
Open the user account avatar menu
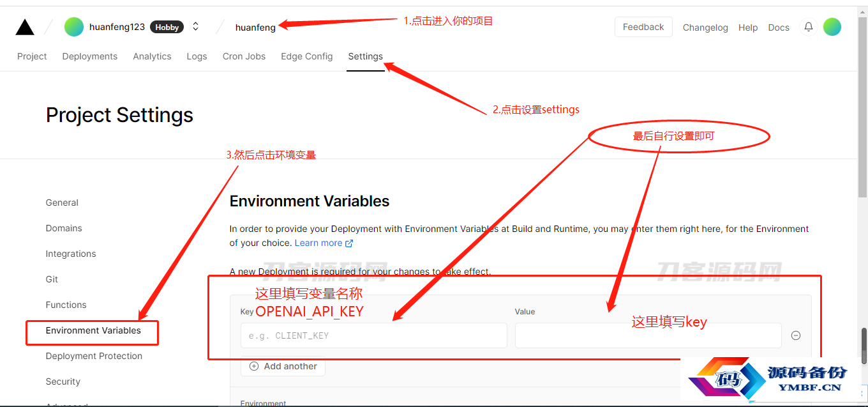point(832,27)
